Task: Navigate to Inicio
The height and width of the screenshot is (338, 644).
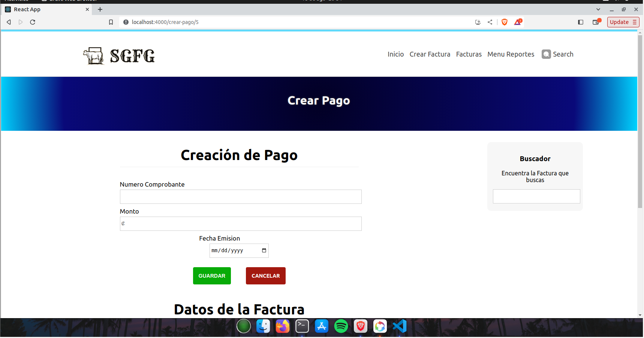Action: [x=395, y=54]
